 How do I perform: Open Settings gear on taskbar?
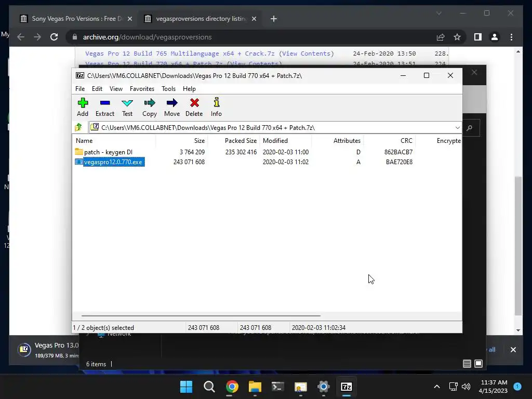click(323, 387)
